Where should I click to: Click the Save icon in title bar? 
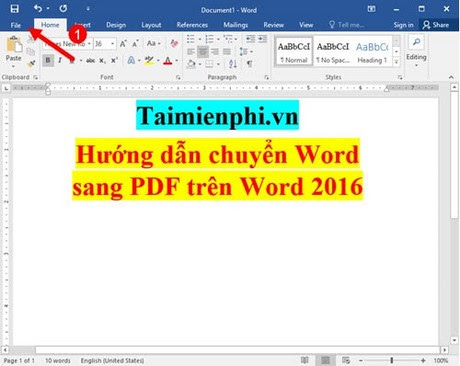click(x=14, y=9)
